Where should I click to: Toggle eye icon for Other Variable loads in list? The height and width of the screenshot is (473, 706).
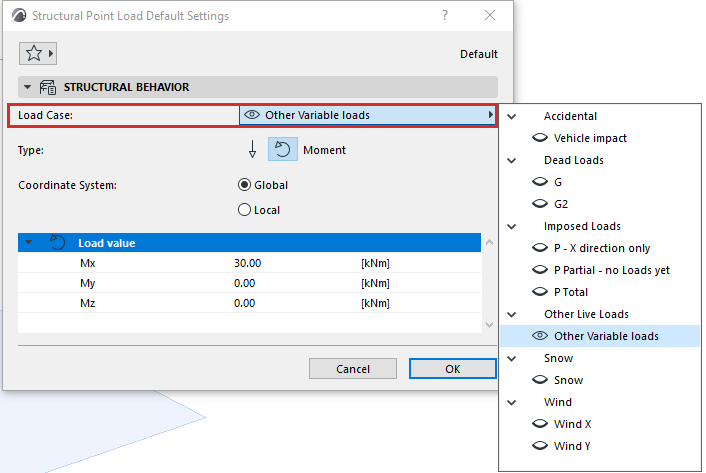[540, 336]
